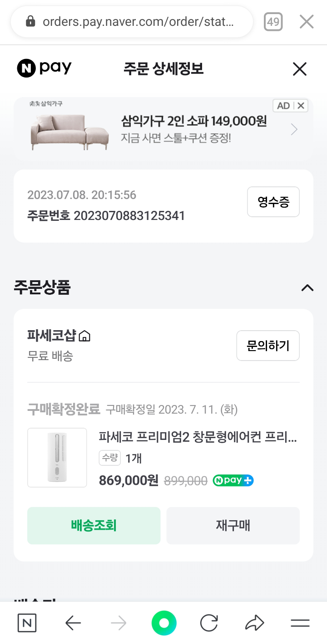Collapse the 주문상품 section
This screenshot has width=327, height=644.
coord(307,288)
